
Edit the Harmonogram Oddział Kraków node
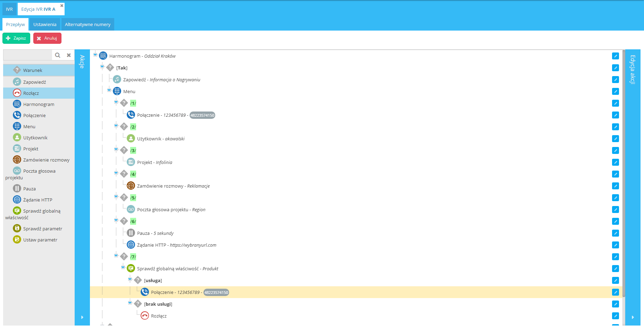click(616, 56)
